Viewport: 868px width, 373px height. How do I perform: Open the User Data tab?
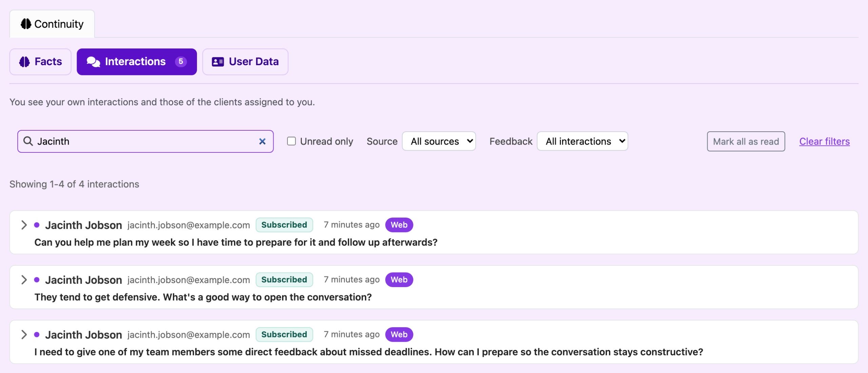click(x=245, y=61)
